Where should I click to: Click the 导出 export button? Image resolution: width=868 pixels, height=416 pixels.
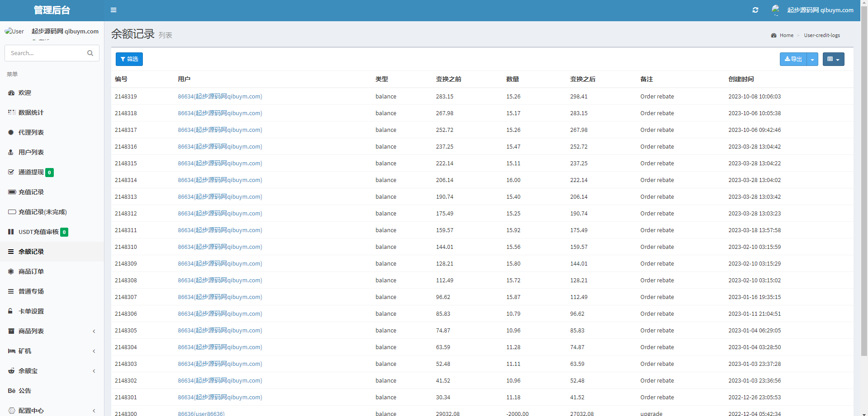(793, 59)
